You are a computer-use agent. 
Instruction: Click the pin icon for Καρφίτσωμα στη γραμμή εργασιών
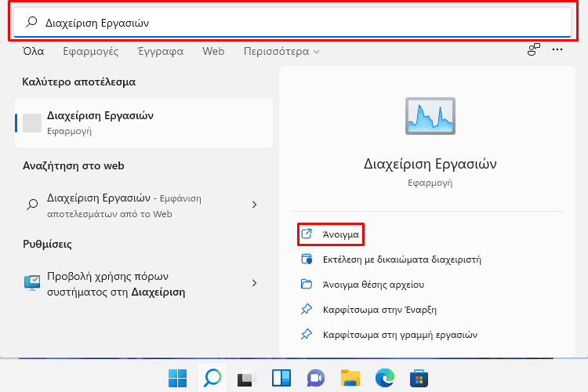pos(307,334)
